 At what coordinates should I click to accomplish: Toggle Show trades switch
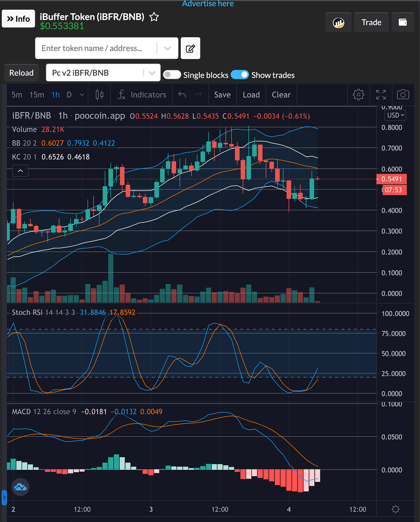coord(240,75)
